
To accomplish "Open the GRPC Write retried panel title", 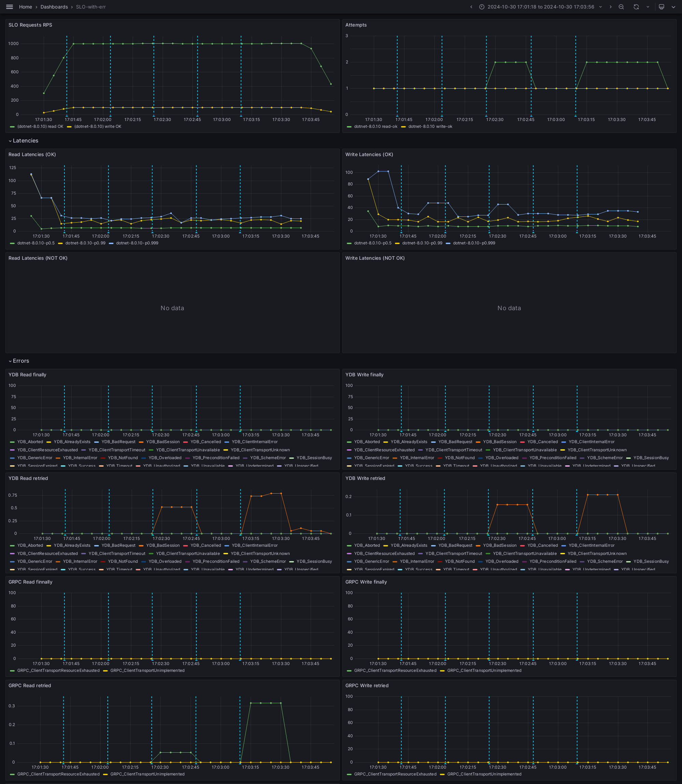I will pyautogui.click(x=367, y=685).
